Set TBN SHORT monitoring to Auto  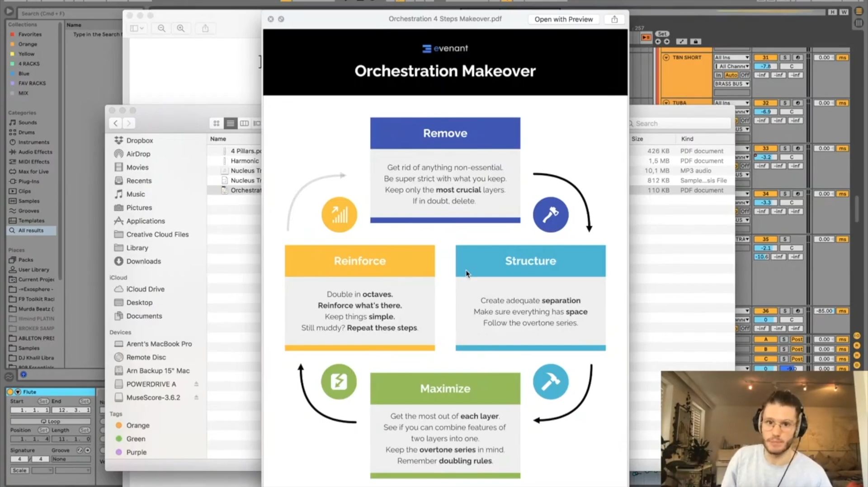pos(731,75)
